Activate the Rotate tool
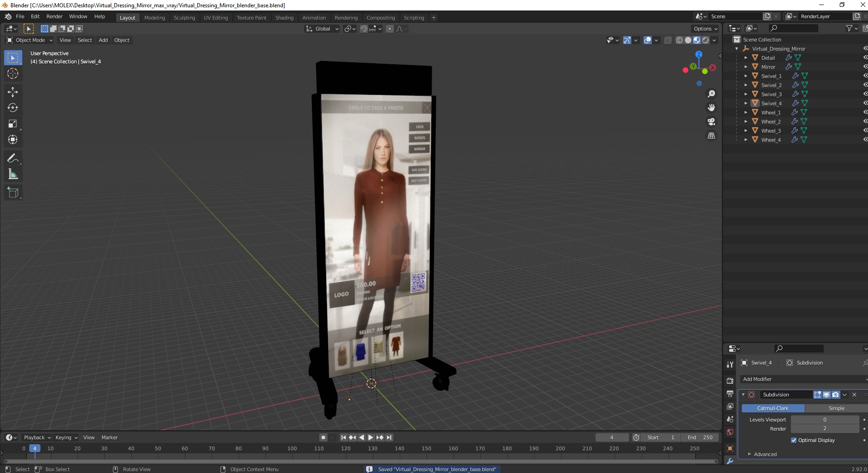The width and height of the screenshot is (868, 473). click(13, 108)
